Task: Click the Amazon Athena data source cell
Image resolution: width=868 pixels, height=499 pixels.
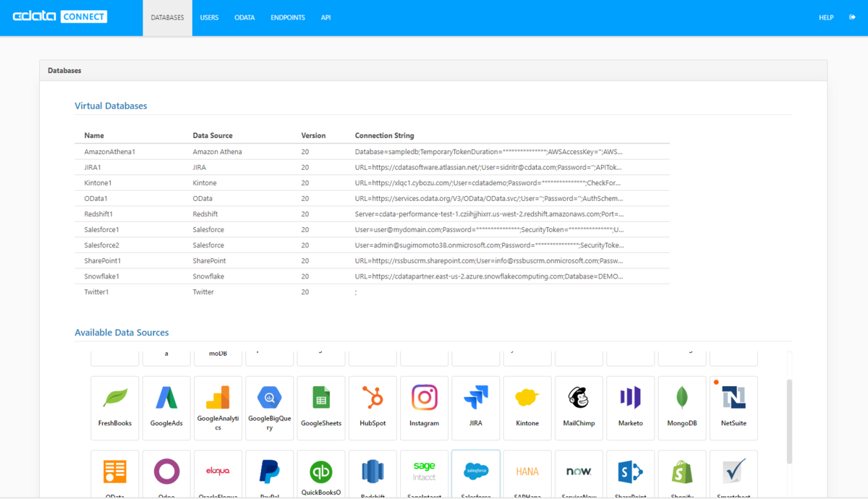Action: 217,152
